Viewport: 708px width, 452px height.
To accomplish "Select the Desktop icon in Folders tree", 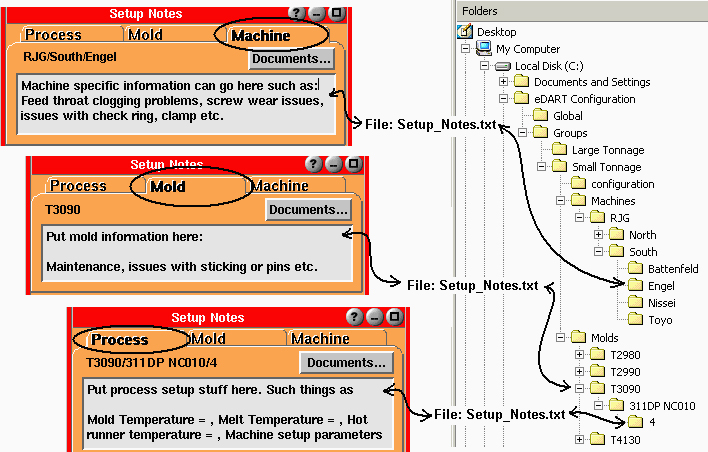I will (465, 32).
